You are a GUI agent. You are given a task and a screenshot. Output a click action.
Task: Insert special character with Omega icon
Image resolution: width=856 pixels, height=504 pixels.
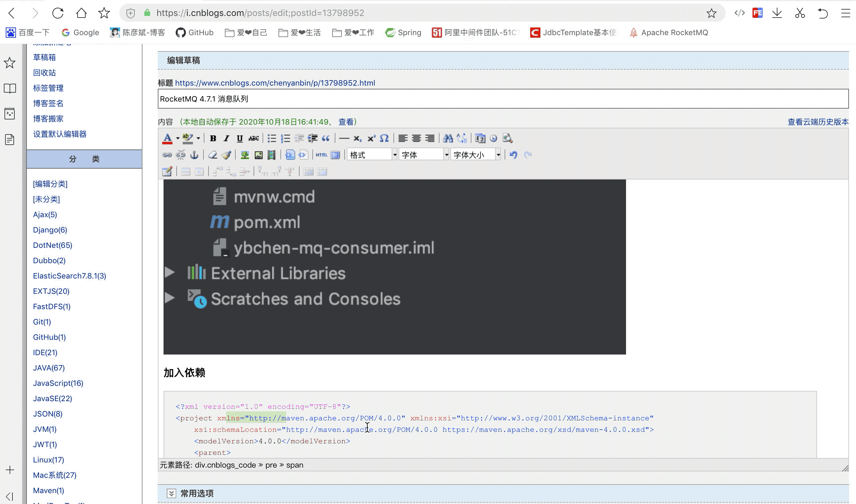pos(384,138)
